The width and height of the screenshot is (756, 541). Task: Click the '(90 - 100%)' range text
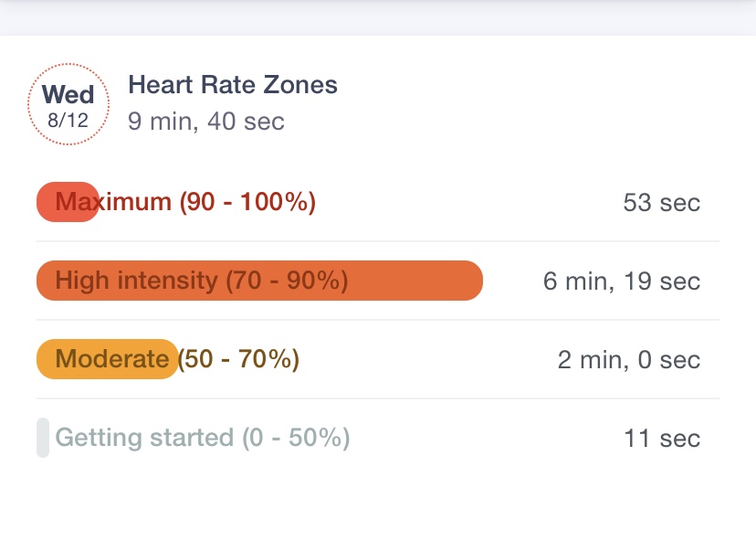coord(247,202)
